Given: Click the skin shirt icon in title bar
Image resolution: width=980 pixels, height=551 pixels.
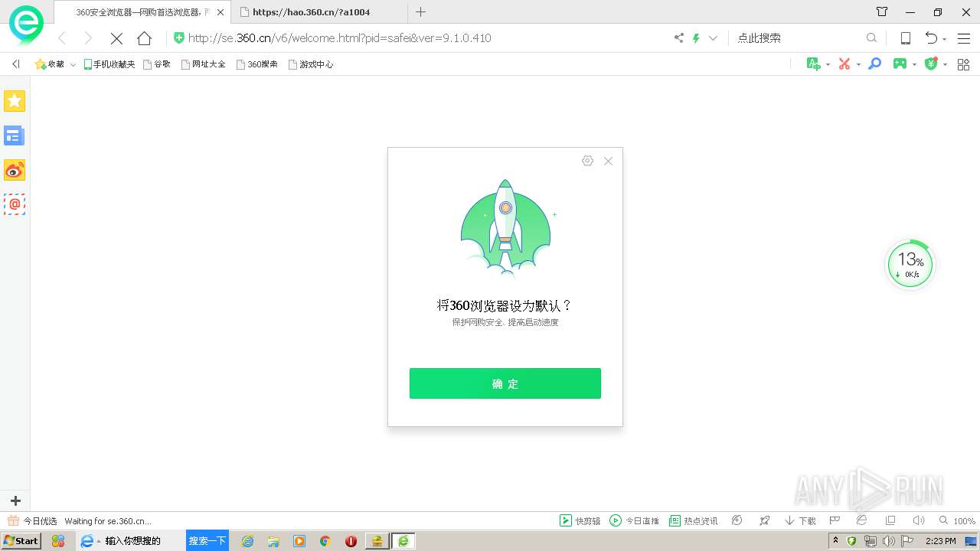Looking at the screenshot, I should click(x=882, y=11).
